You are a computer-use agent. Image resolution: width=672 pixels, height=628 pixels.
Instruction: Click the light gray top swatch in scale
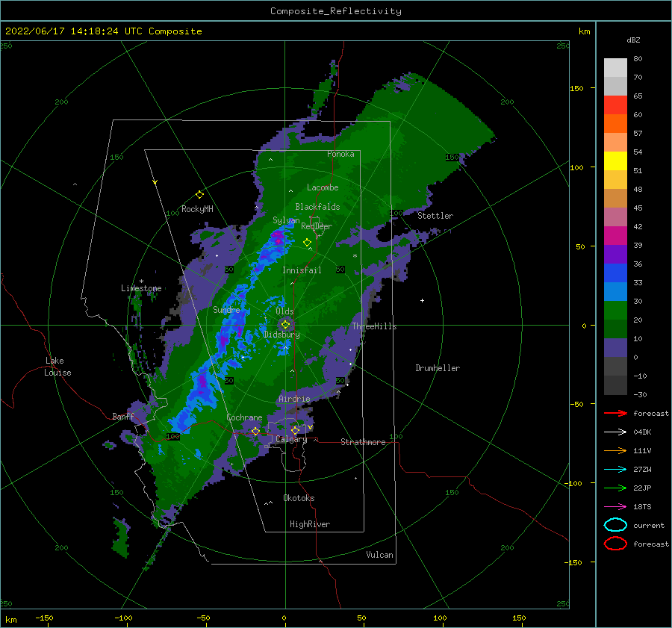pyautogui.click(x=615, y=68)
